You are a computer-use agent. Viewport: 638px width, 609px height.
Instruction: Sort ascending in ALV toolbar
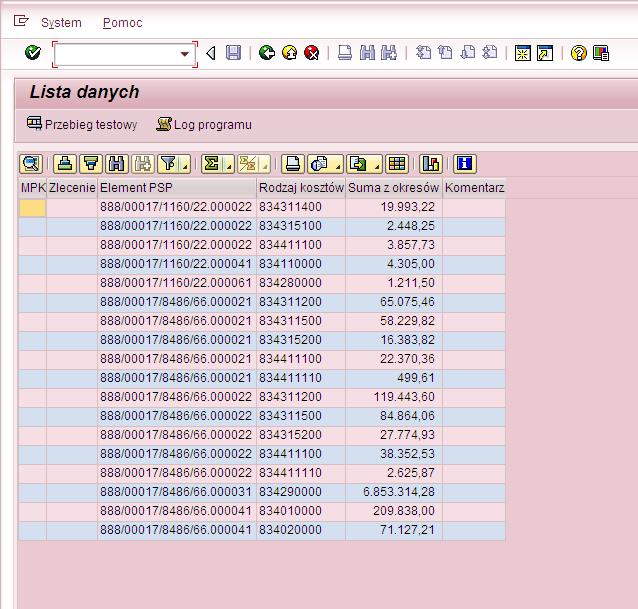coord(65,164)
